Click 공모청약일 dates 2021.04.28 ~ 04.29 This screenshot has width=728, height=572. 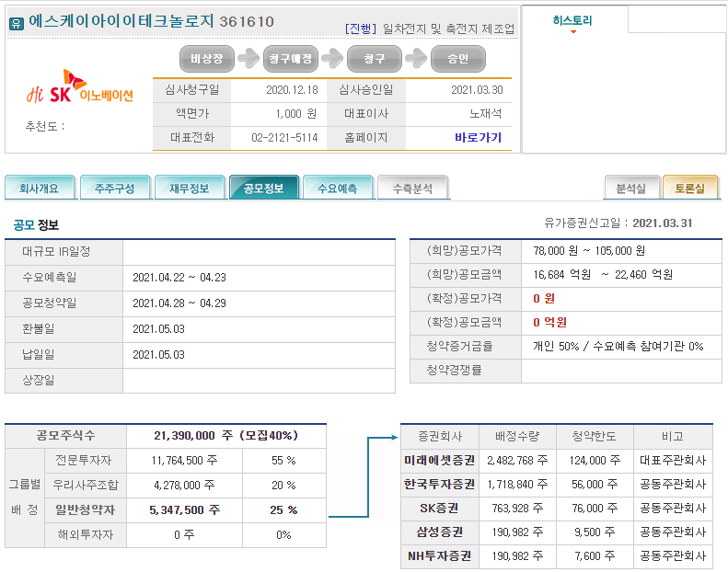[x=179, y=303]
